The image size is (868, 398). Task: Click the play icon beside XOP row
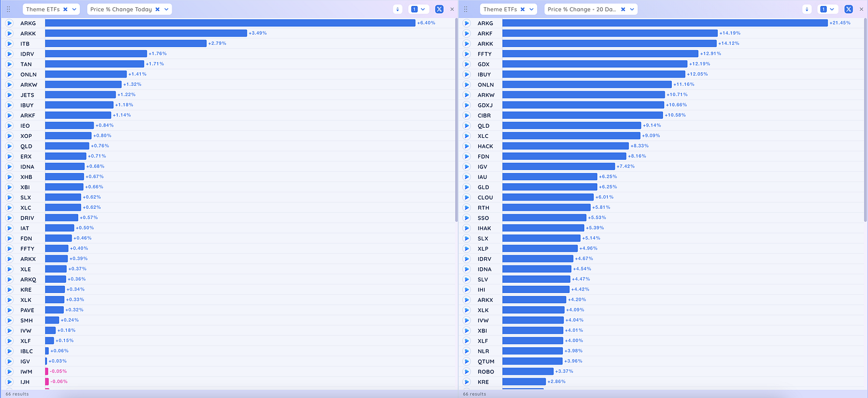10,136
